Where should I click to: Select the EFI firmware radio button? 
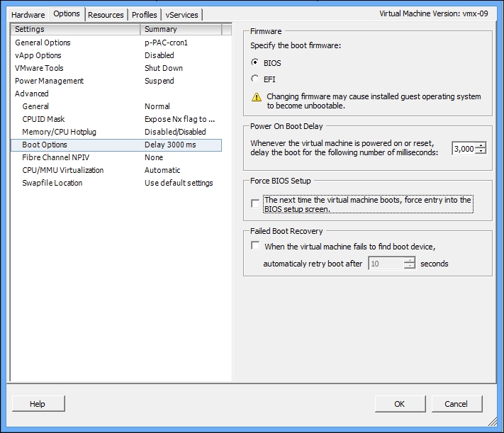pyautogui.click(x=255, y=79)
